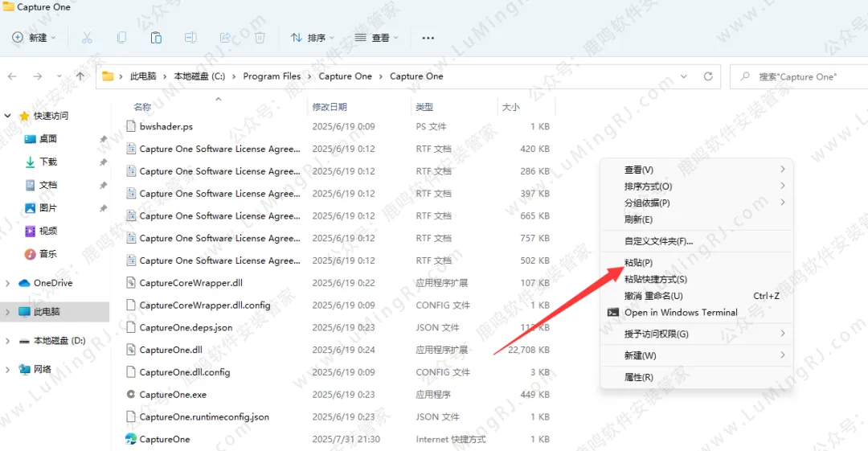Click the 名称 column header
This screenshot has width=868, height=451.
(142, 107)
